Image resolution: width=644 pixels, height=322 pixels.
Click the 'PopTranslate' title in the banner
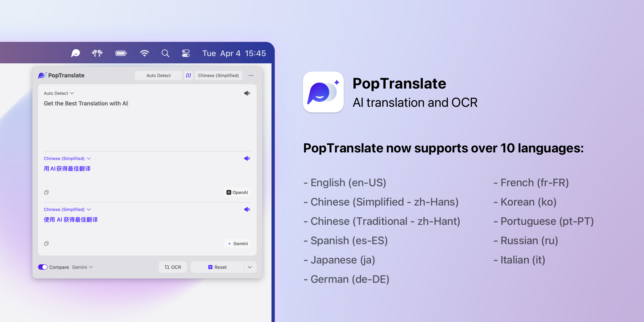tap(399, 83)
